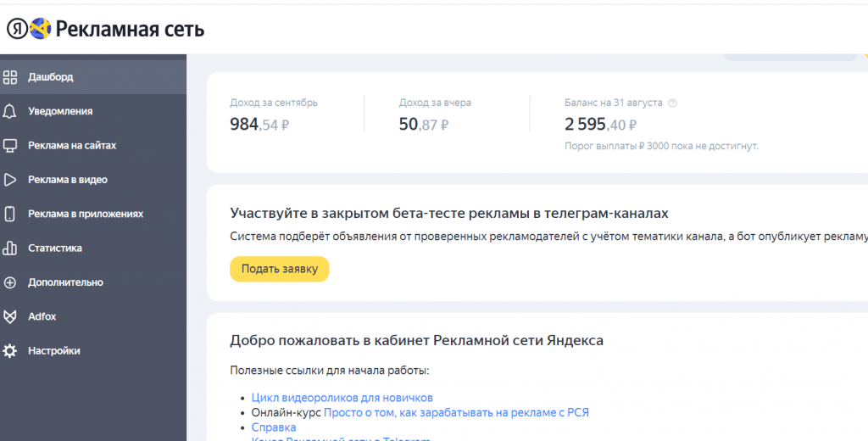Viewport: 868px width, 441px height.
Task: Click the Баланс на 31 августа label
Action: click(x=614, y=103)
